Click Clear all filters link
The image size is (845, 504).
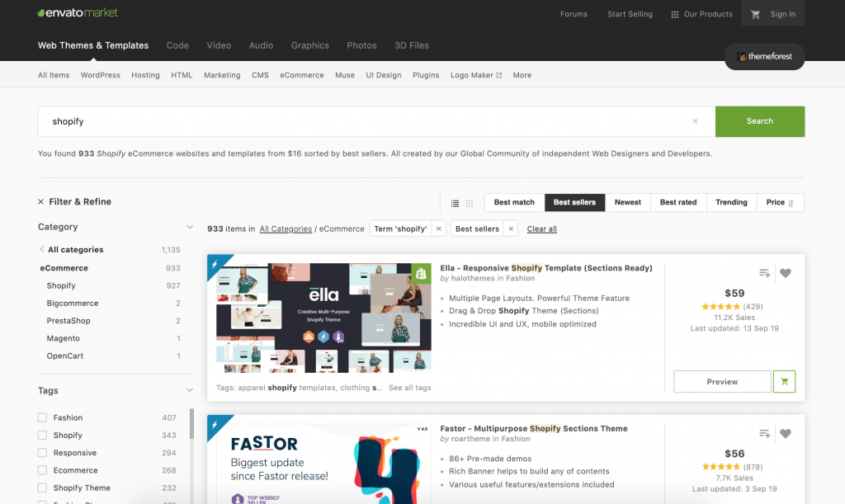541,228
